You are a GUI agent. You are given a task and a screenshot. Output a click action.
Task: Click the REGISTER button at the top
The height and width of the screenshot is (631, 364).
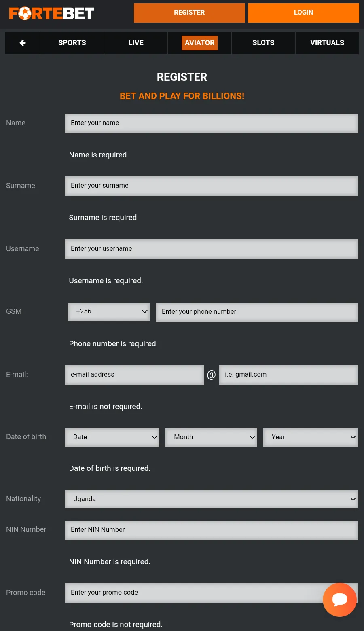click(189, 13)
